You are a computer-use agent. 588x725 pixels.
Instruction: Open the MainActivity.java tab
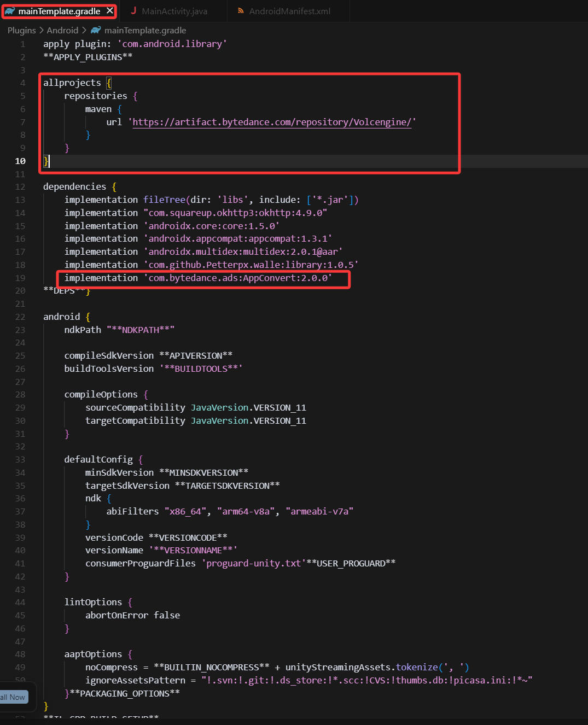[x=174, y=11]
